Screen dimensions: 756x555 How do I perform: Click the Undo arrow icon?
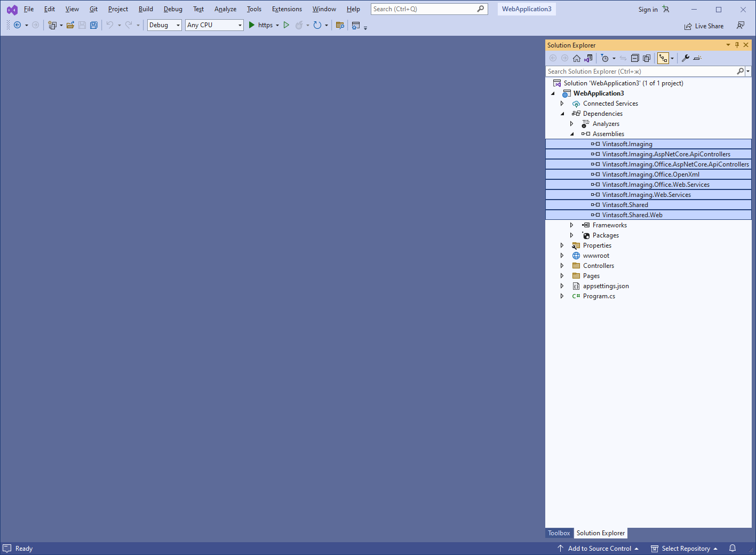point(110,25)
